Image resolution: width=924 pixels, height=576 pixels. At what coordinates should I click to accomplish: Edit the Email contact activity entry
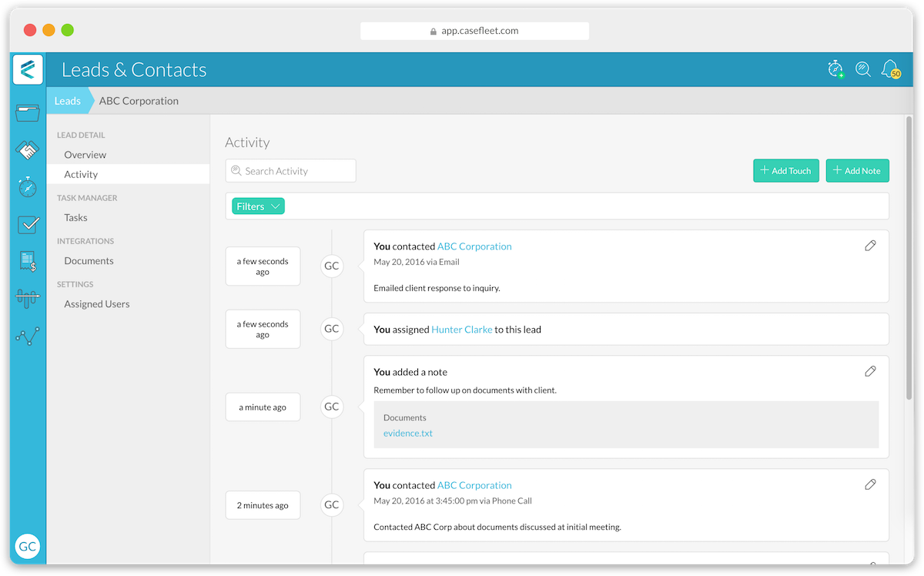(870, 246)
